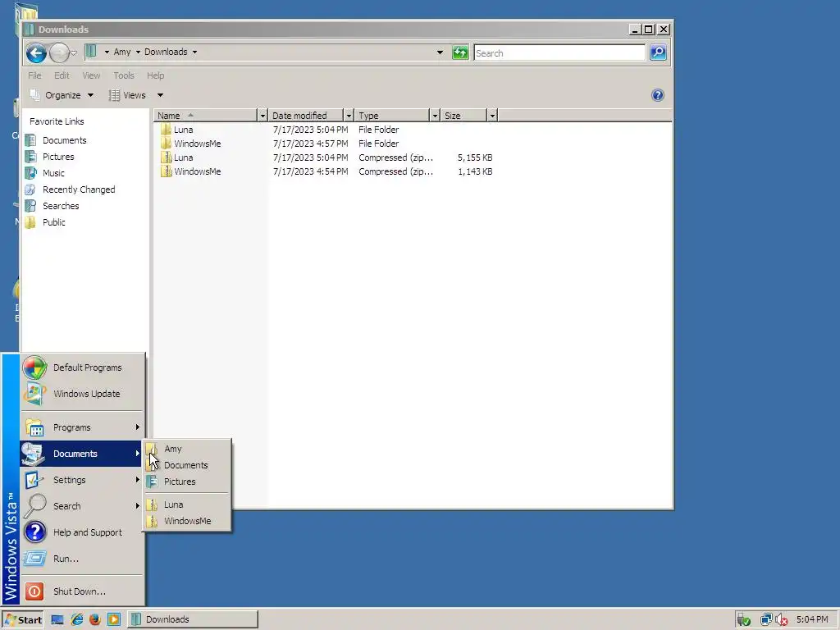Image resolution: width=840 pixels, height=630 pixels.
Task: Open the Tools menu
Action: (124, 75)
